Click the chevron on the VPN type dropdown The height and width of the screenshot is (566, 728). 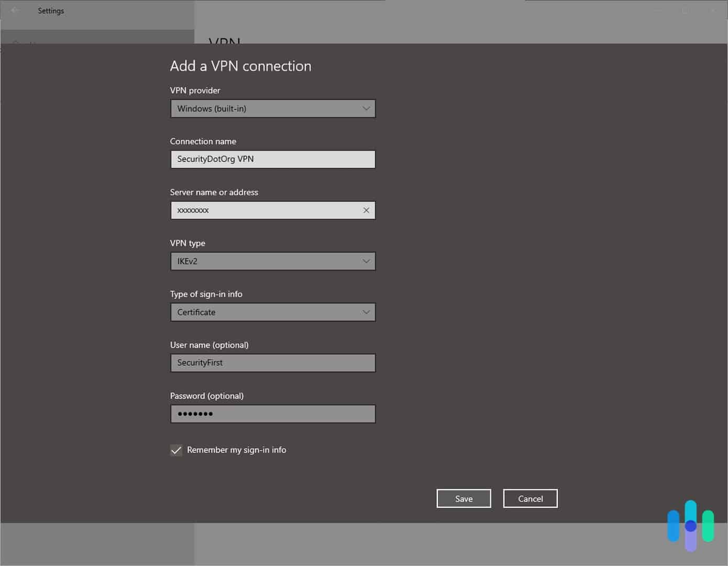click(366, 261)
